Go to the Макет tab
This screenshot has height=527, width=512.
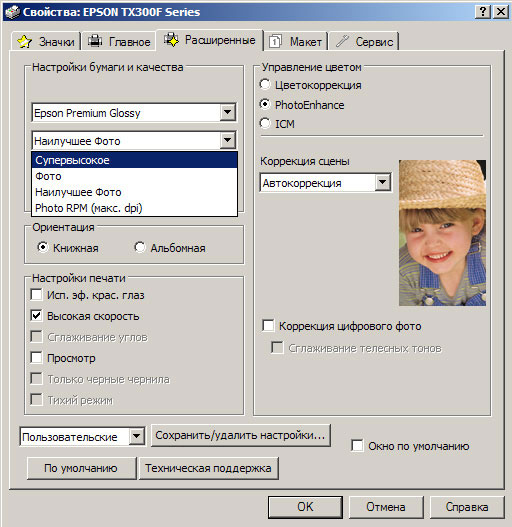point(296,41)
